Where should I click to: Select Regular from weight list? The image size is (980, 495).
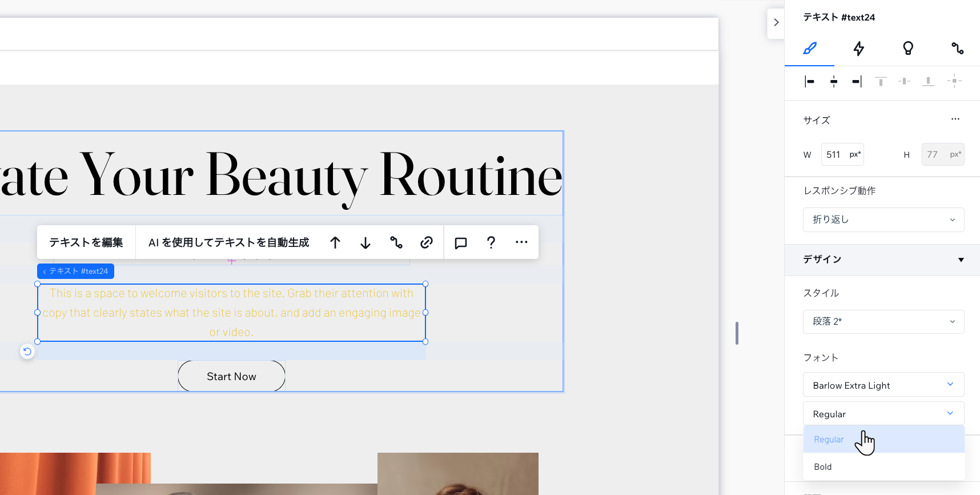[883, 439]
